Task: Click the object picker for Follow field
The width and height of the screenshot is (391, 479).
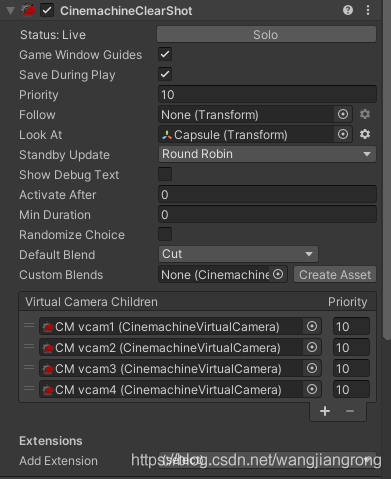Action: tap(343, 114)
